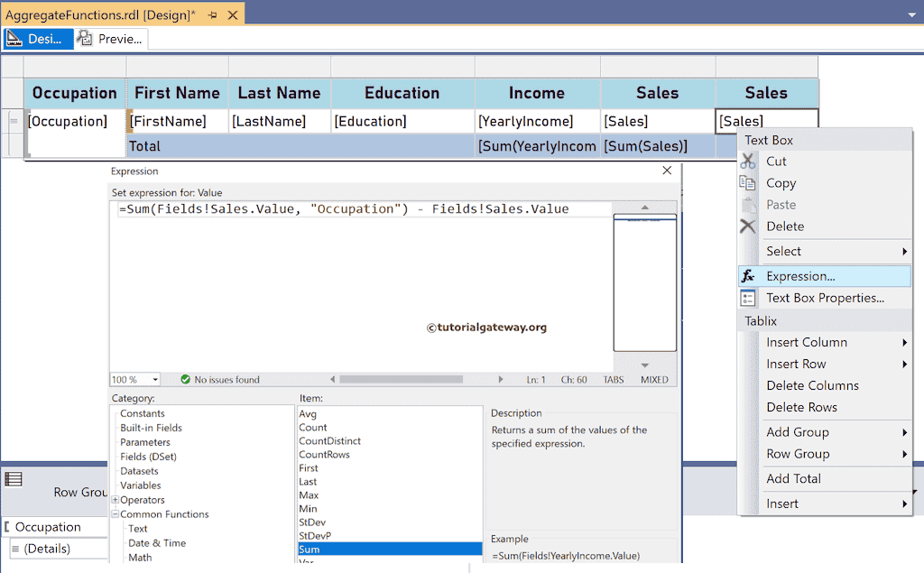
Task: Click the left arrow of the horizontal scrollbar
Action: (332, 380)
